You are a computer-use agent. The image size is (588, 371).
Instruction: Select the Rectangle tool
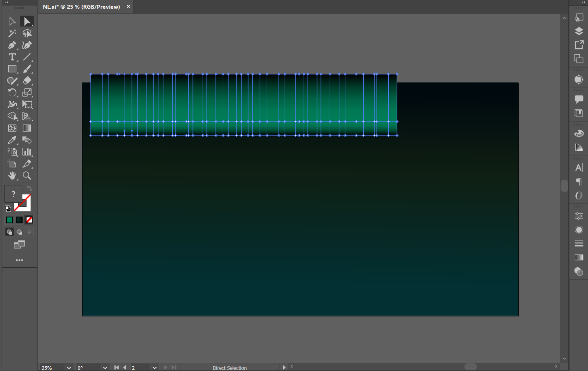pyautogui.click(x=12, y=69)
